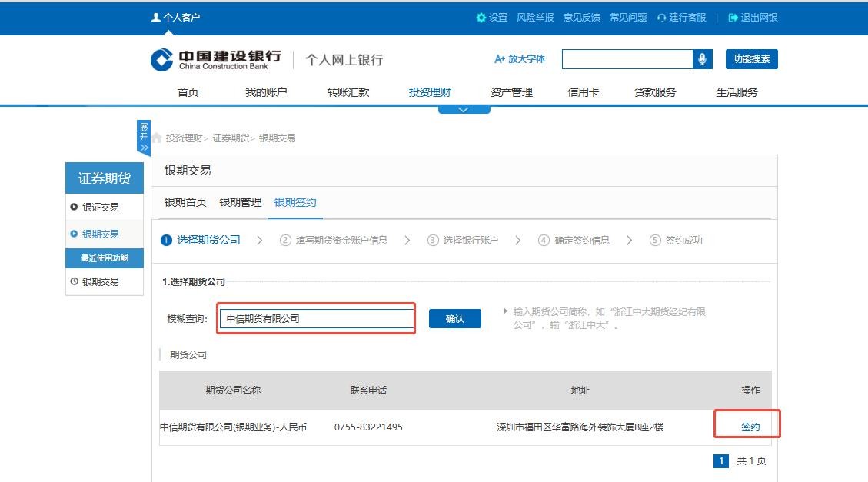The height and width of the screenshot is (482, 868).
Task: Click step 5 签约成功
Action: 676,240
